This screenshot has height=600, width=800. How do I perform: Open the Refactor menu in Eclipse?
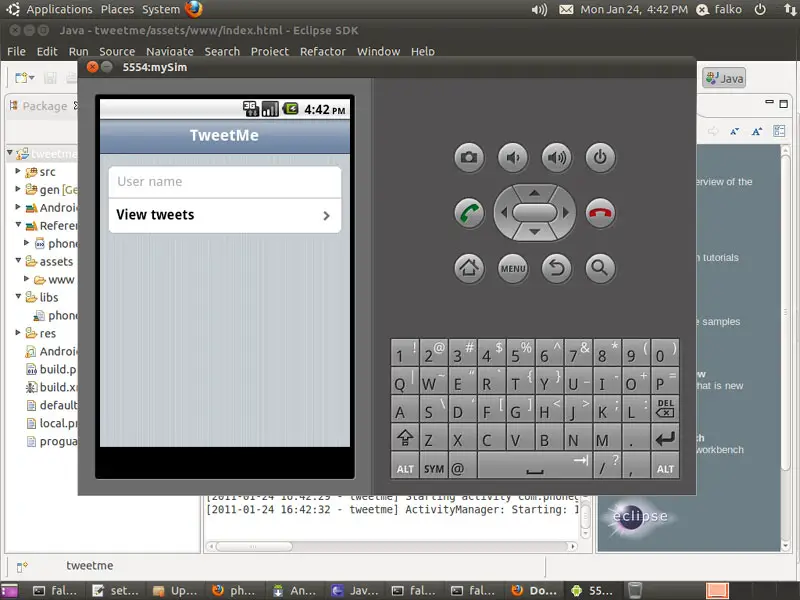323,52
